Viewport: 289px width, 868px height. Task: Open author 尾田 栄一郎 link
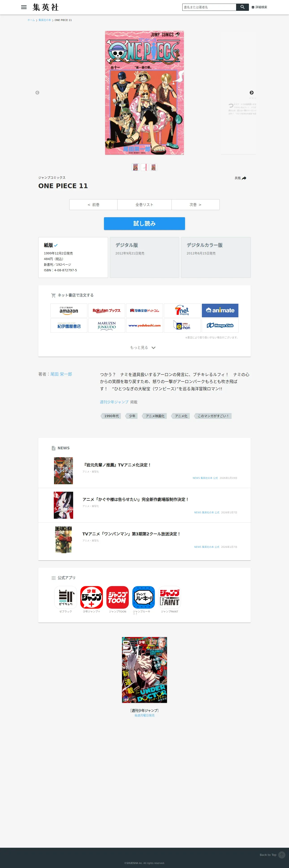[61, 374]
